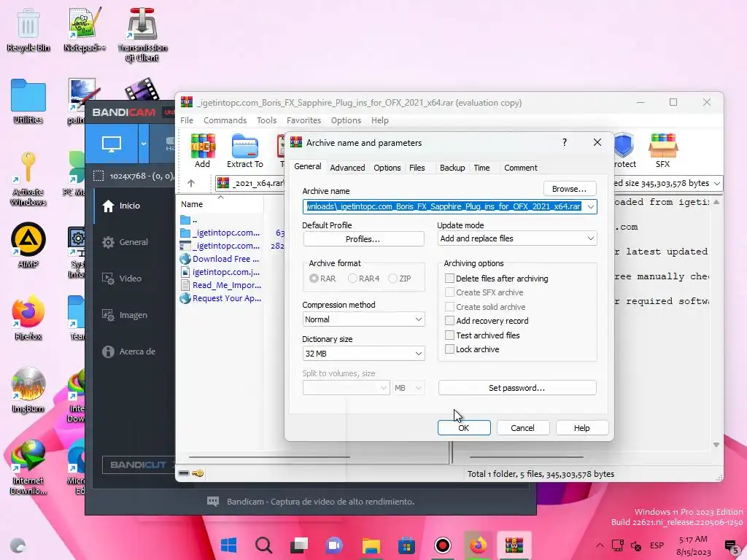
Task: Click the Profiles... button
Action: pos(363,239)
